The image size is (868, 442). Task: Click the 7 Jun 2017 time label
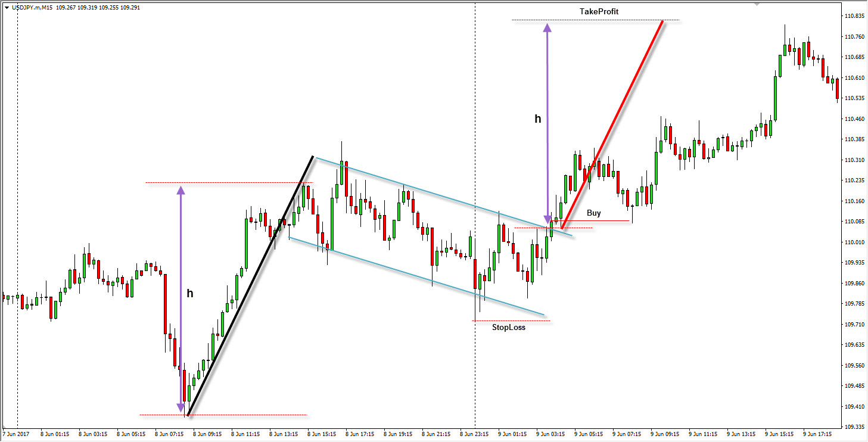[x=15, y=434]
